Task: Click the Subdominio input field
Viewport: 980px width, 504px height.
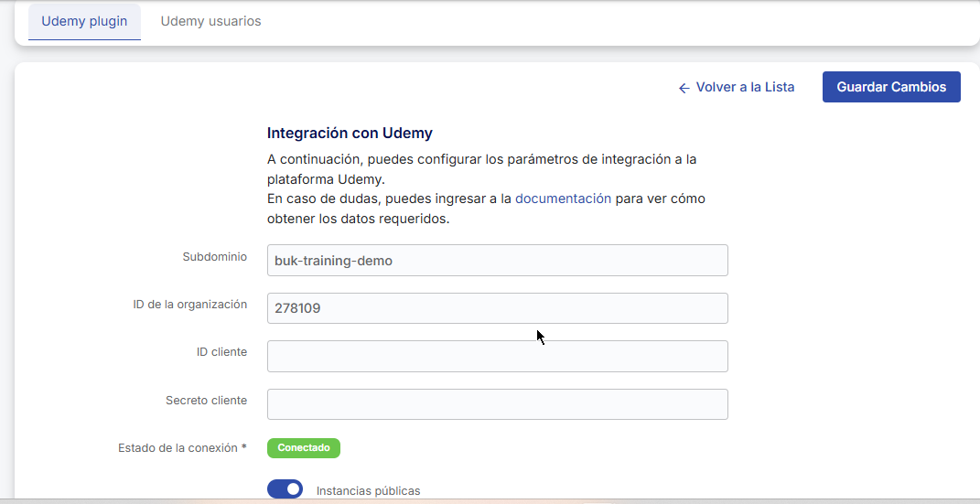Action: click(x=498, y=261)
